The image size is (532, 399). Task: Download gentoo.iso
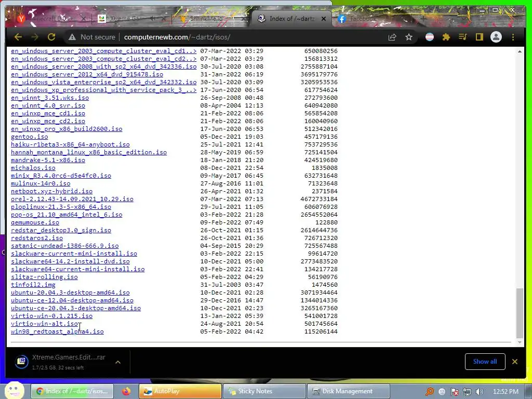pyautogui.click(x=30, y=137)
